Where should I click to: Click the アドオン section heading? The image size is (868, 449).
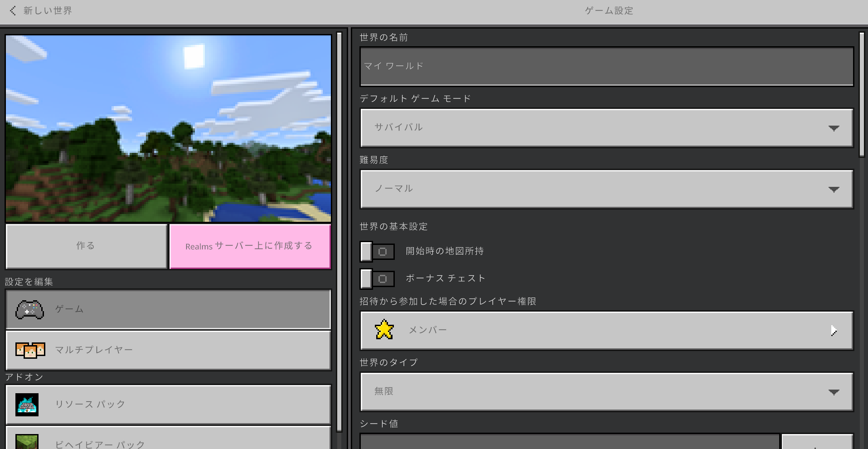[x=24, y=377]
